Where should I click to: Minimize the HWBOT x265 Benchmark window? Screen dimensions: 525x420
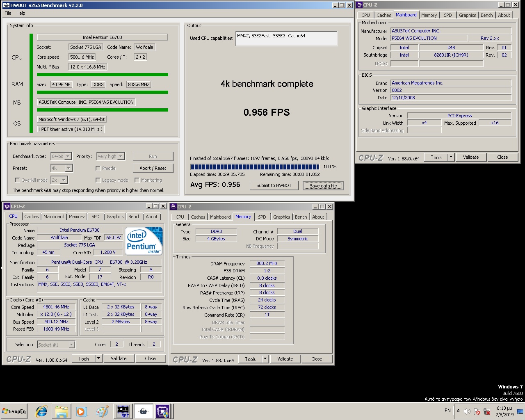(335, 5)
